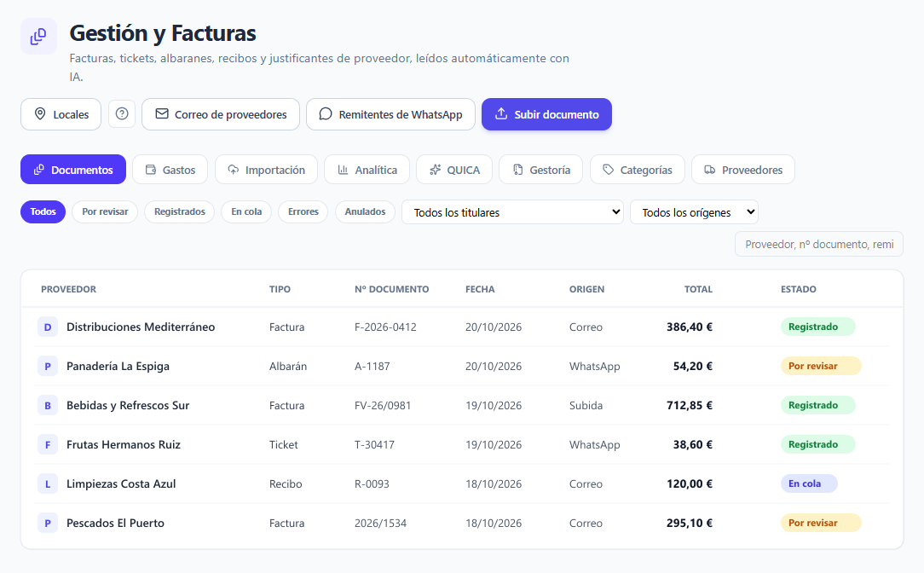Click En cola badge for Limpiezas Costa Azul
The image size is (924, 573).
[809, 483]
